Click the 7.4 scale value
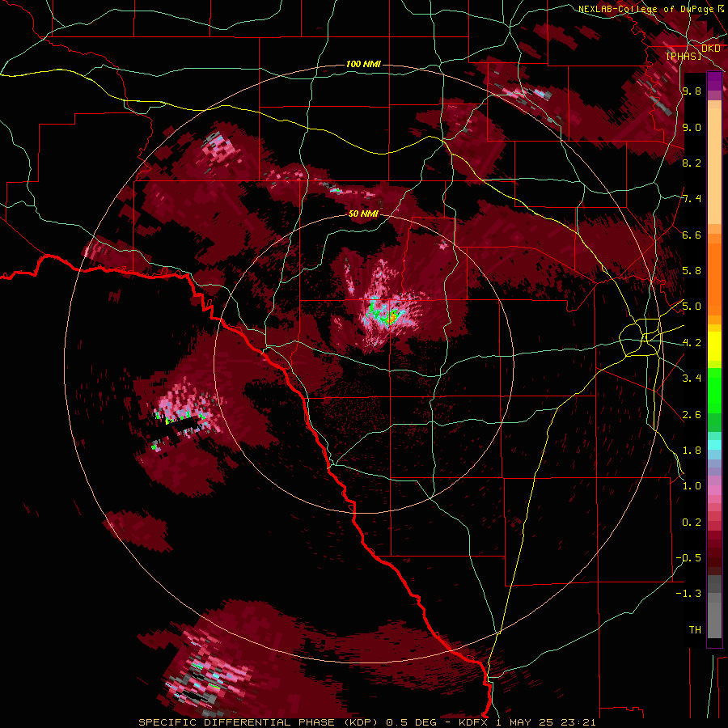Image resolution: width=728 pixels, height=728 pixels. click(692, 199)
